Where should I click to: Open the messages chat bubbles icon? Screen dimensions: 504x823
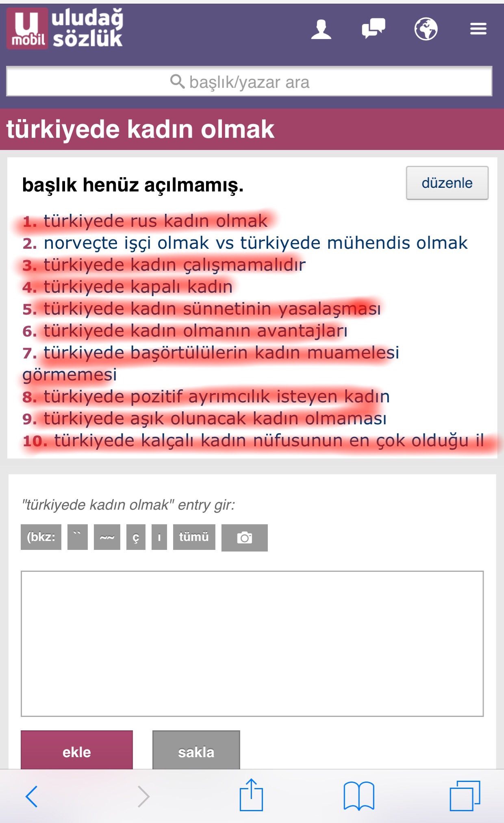(x=374, y=29)
